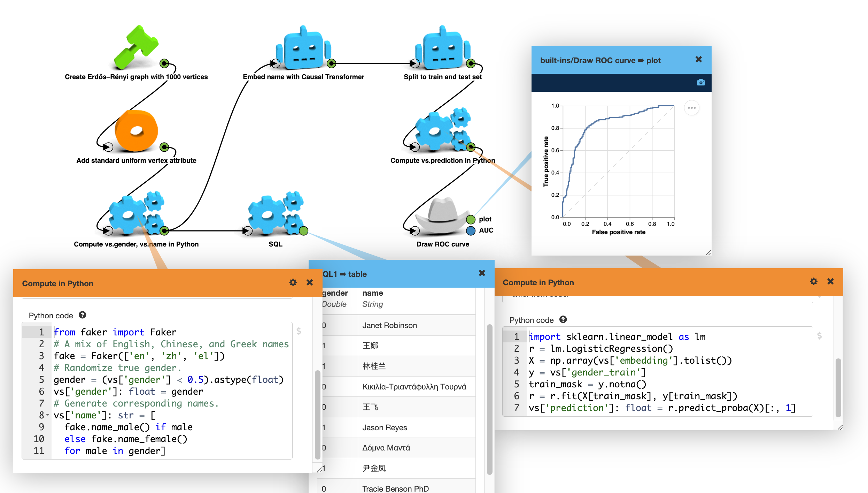Image resolution: width=868 pixels, height=493 pixels.
Task: Click the output plug of Add standard uniform vertex attribute
Action: (164, 147)
